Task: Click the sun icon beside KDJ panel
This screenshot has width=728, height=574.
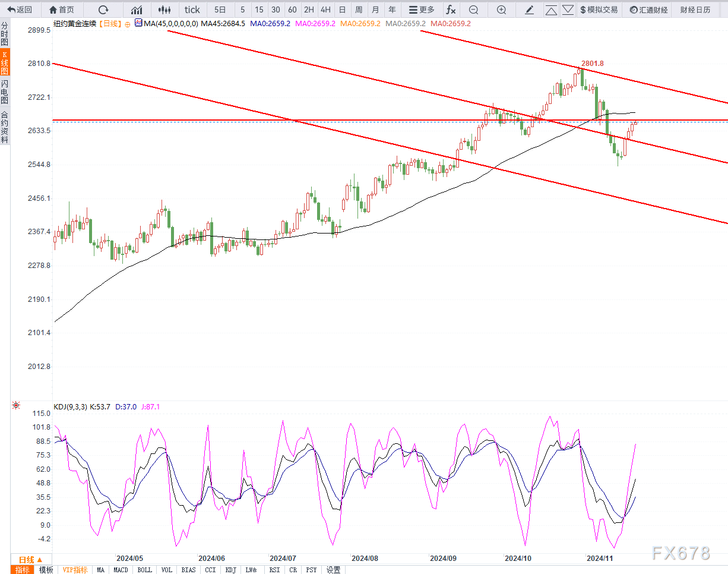Action: [x=16, y=405]
